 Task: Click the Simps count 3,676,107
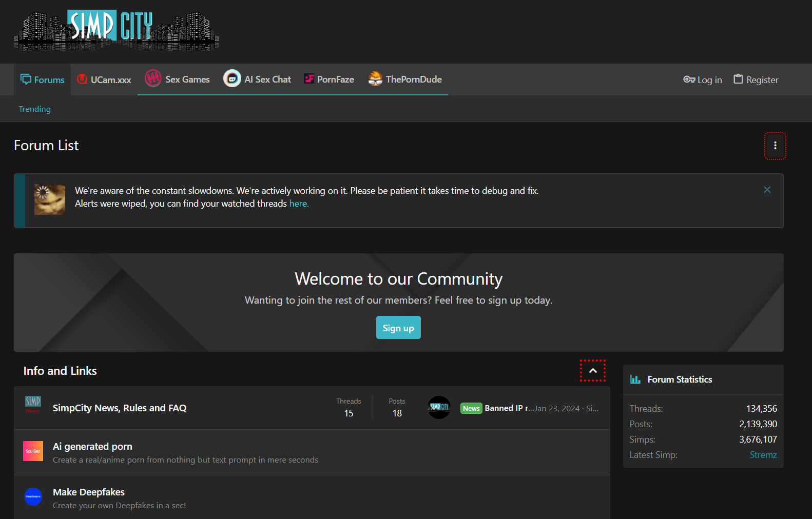click(x=758, y=440)
